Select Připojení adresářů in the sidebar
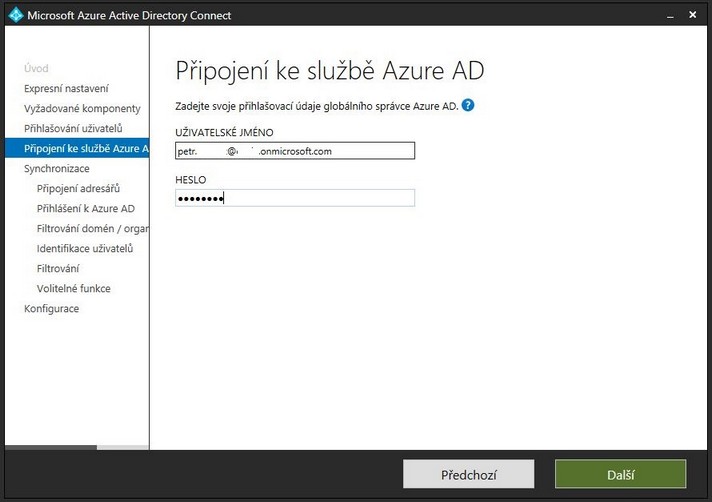This screenshot has width=712, height=502. [78, 188]
